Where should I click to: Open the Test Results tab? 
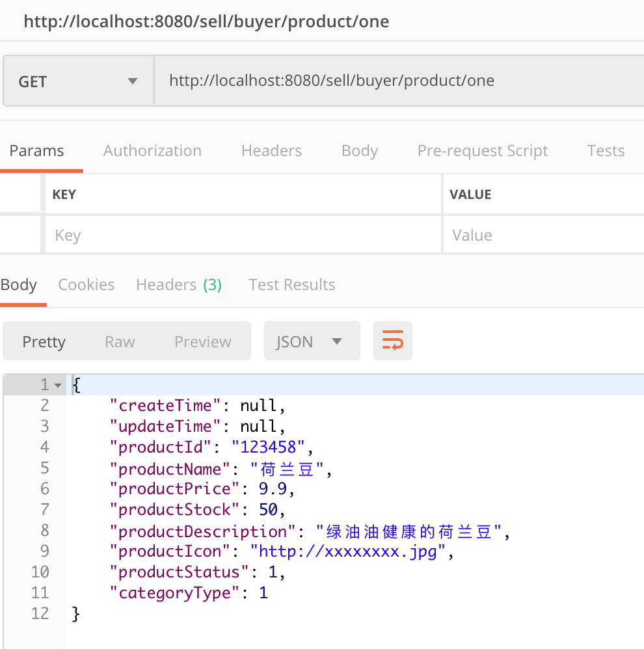292,285
